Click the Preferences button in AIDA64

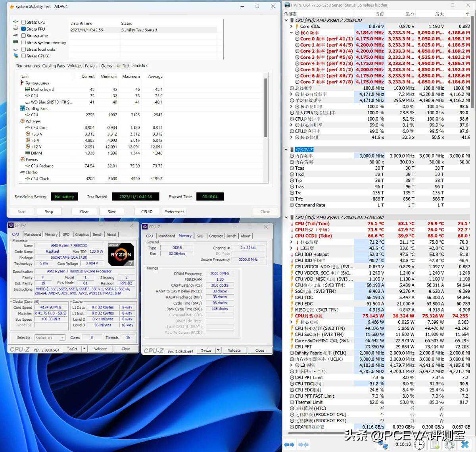[x=175, y=212]
